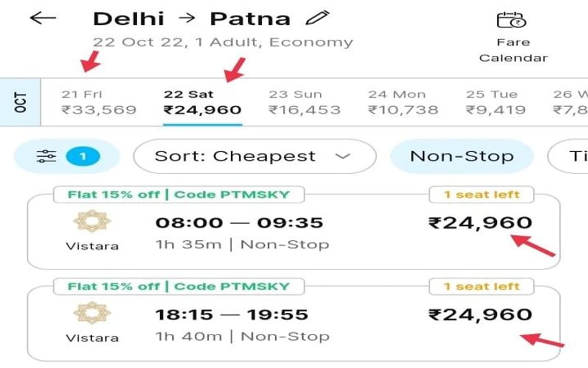Tap the blue filter count badge

83,157
